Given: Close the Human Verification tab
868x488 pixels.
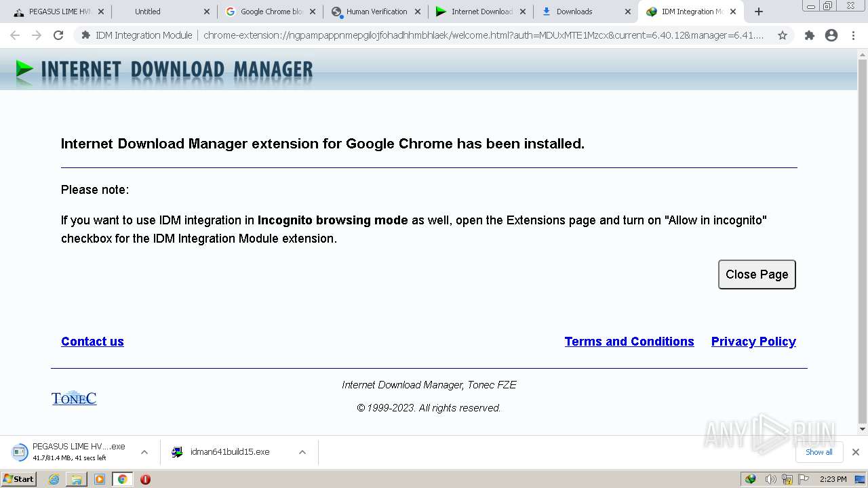Looking at the screenshot, I should (x=418, y=12).
